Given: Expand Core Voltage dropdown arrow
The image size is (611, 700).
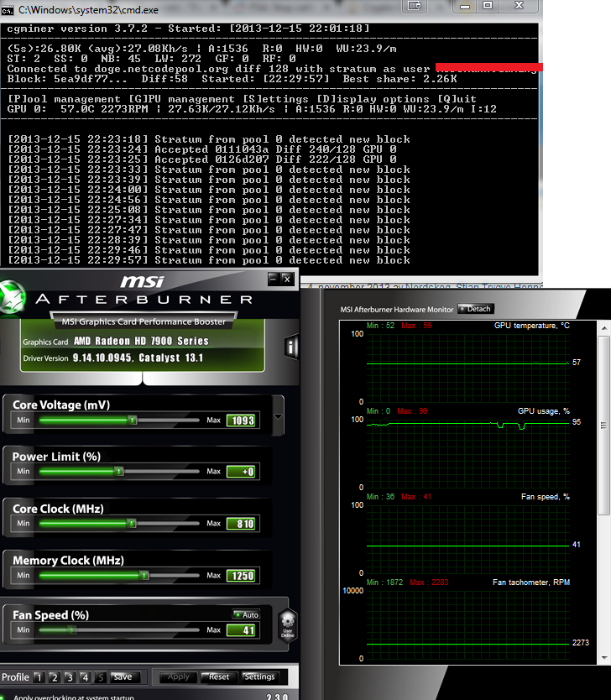Looking at the screenshot, I should click(278, 416).
